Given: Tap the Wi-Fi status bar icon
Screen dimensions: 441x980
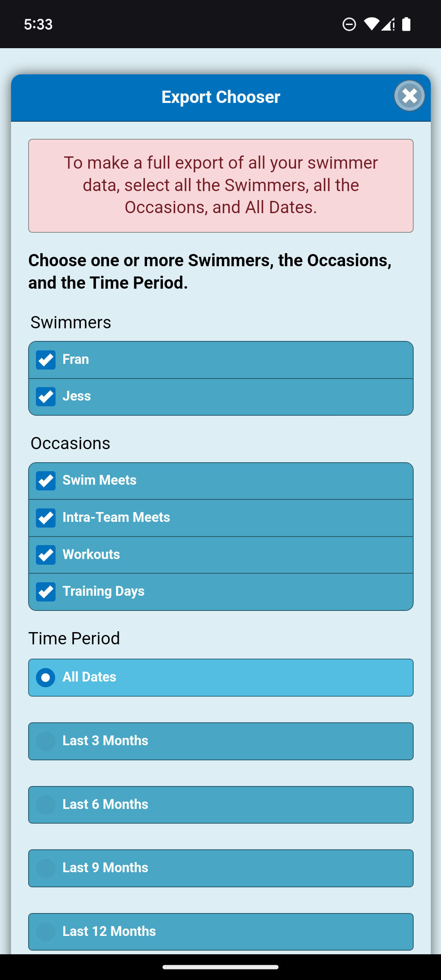Looking at the screenshot, I should coord(371,24).
